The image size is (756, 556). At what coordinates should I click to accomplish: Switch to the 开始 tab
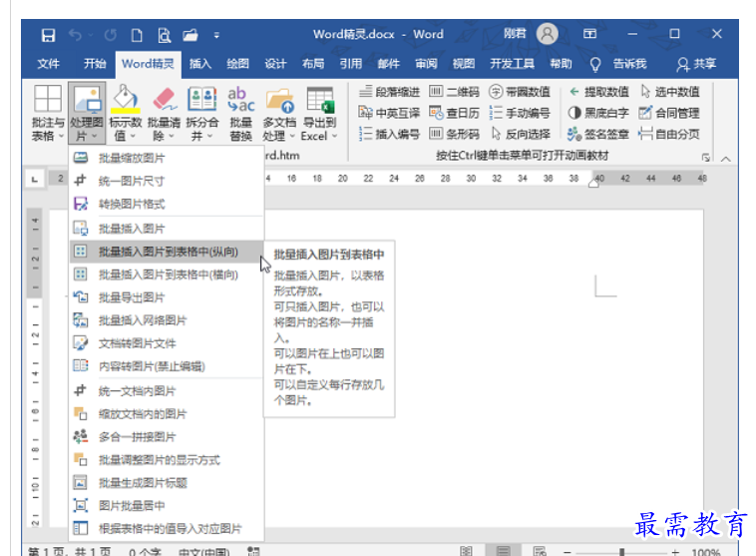95,64
